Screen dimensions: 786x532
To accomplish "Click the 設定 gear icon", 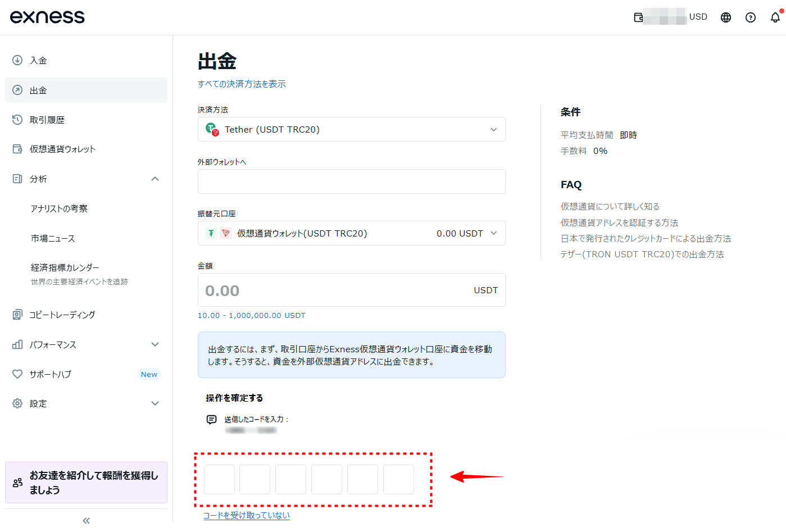I will click(17, 403).
